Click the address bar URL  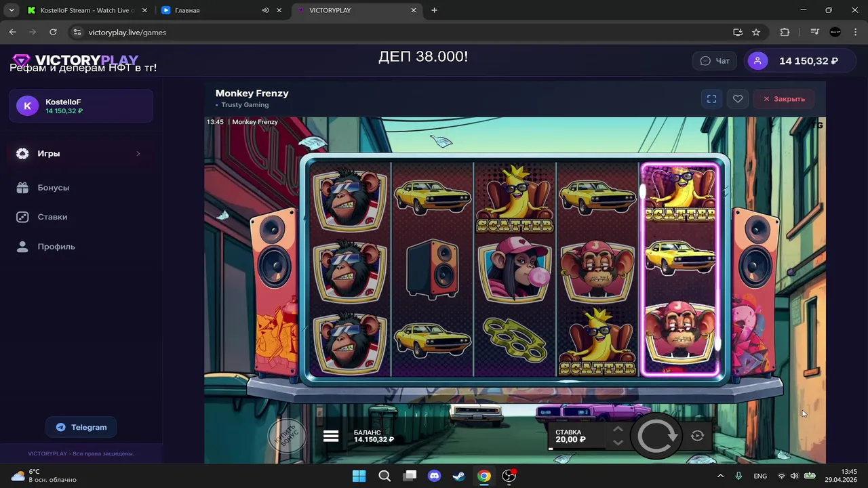point(127,33)
